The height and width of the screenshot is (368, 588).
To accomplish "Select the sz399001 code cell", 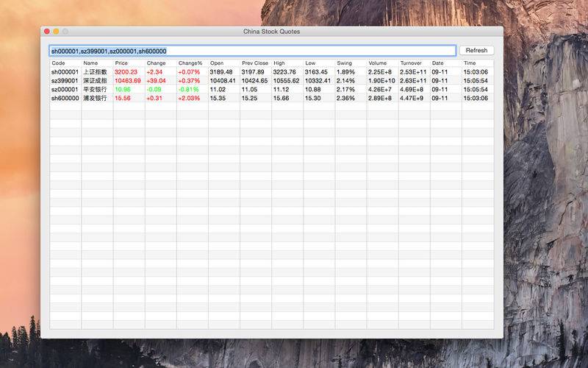I will click(x=65, y=81).
